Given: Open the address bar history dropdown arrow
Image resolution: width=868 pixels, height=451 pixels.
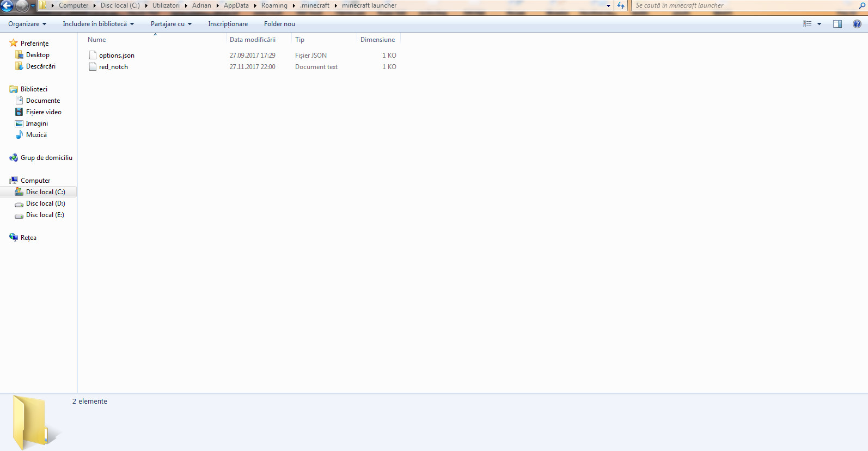Looking at the screenshot, I should [x=608, y=5].
